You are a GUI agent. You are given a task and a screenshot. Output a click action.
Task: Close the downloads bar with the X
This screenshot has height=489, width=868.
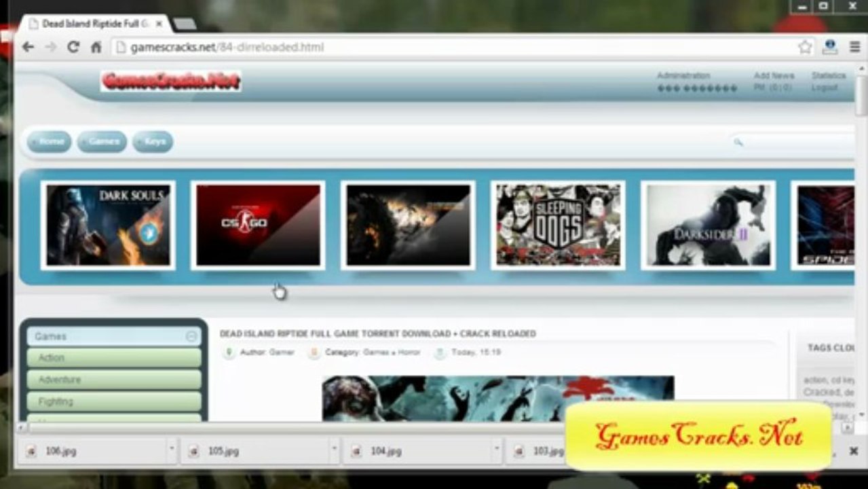click(x=854, y=451)
